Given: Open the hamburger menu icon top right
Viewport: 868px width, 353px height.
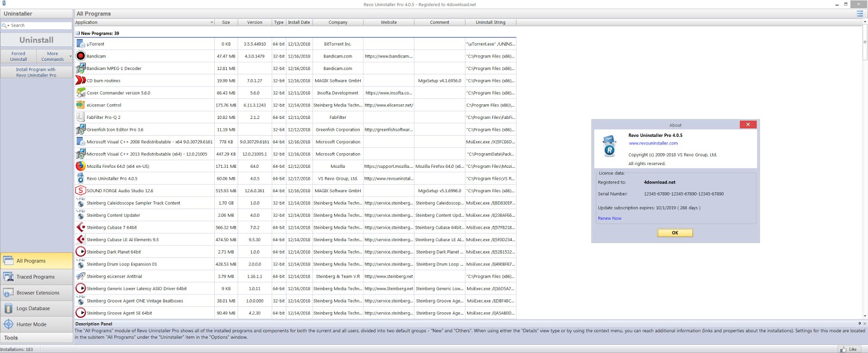Looking at the screenshot, I should (859, 14).
